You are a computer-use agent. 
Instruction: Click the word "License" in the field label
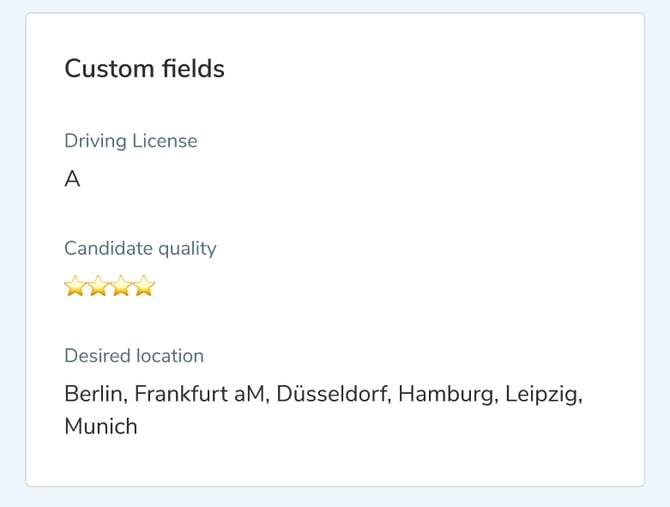(165, 141)
